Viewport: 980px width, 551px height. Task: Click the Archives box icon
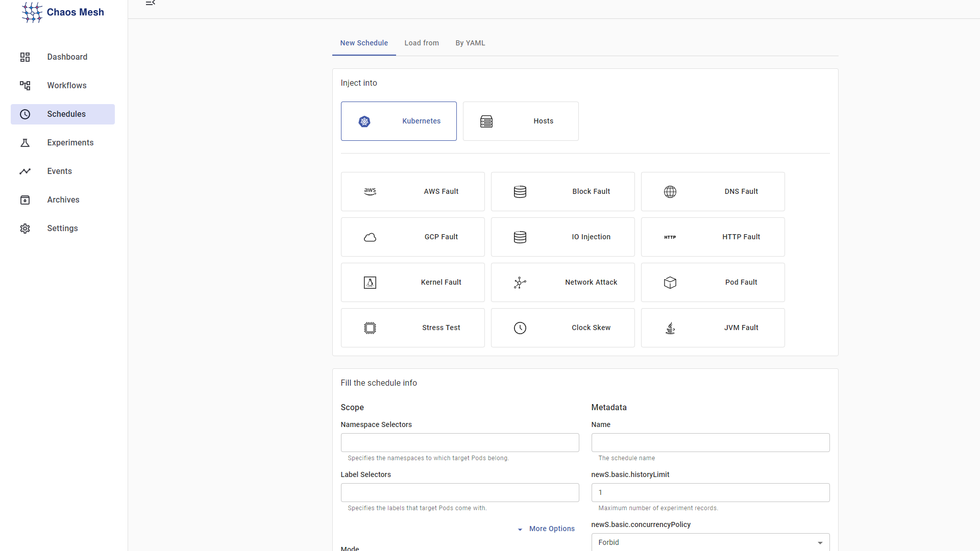25,200
